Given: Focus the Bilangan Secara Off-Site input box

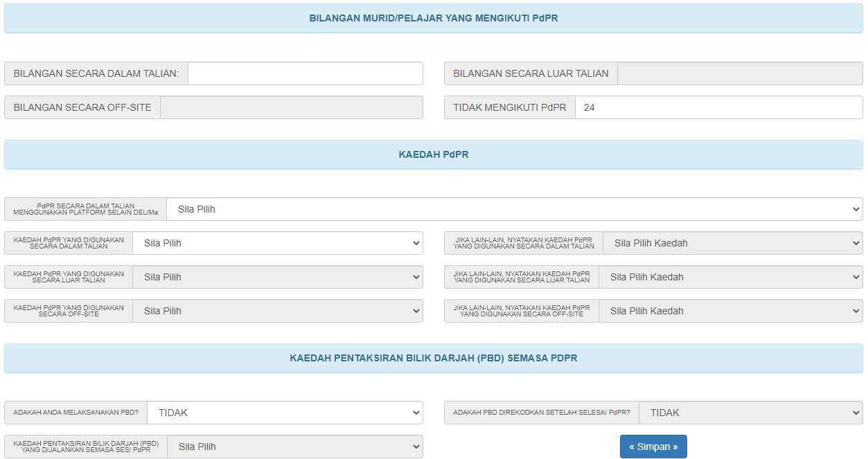Looking at the screenshot, I should [291, 107].
